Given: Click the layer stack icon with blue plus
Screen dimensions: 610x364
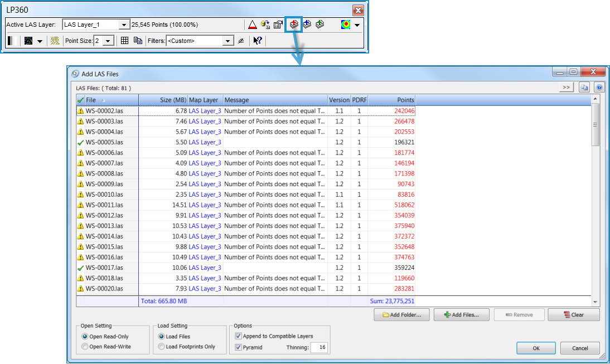Looking at the screenshot, I should point(307,25).
